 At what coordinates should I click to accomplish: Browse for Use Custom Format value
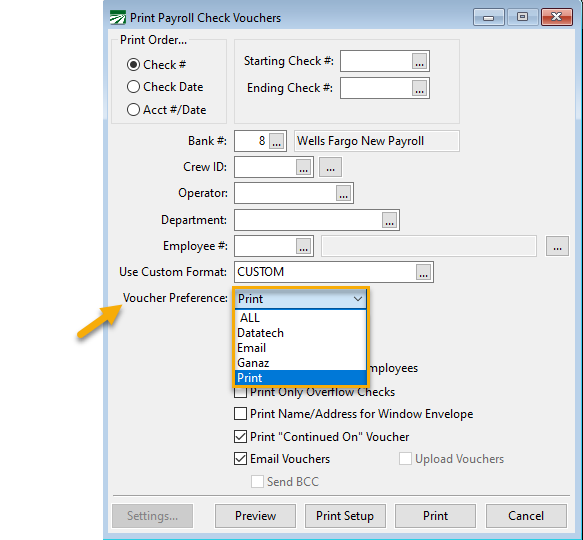tap(423, 272)
